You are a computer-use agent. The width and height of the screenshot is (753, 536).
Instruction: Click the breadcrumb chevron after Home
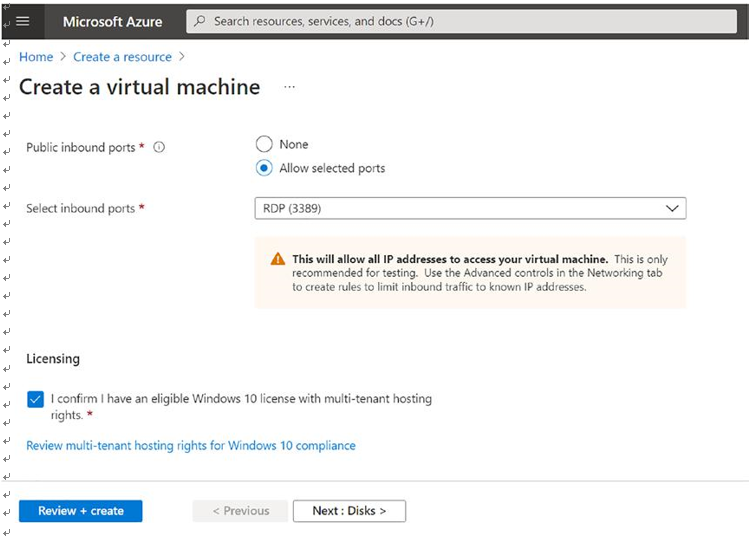[63, 57]
